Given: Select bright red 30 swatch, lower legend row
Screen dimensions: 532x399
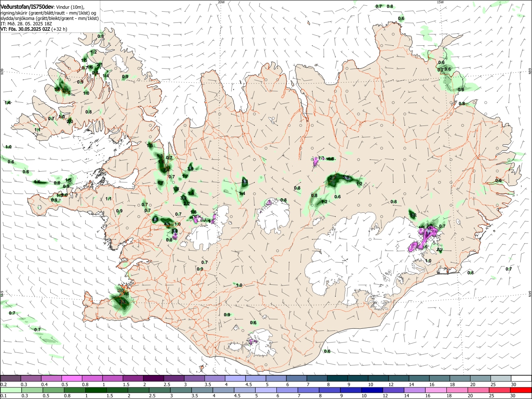Looking at the screenshot, I should (521, 390).
